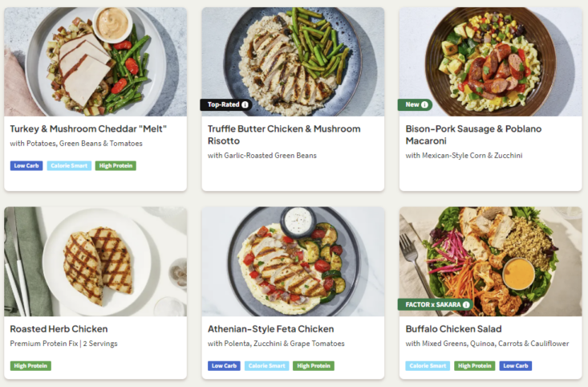Click the Top-Rated badge info icon
Viewport: 588px width, 387px height.
point(245,104)
